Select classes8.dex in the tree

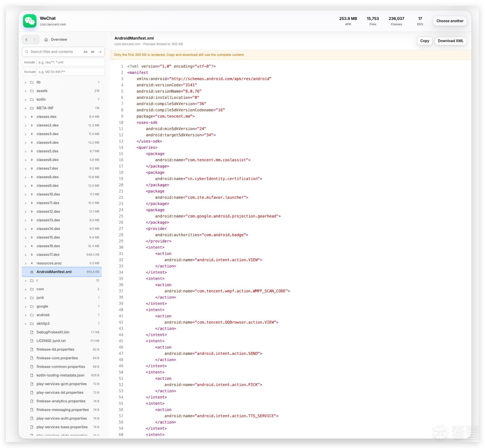coord(62,177)
